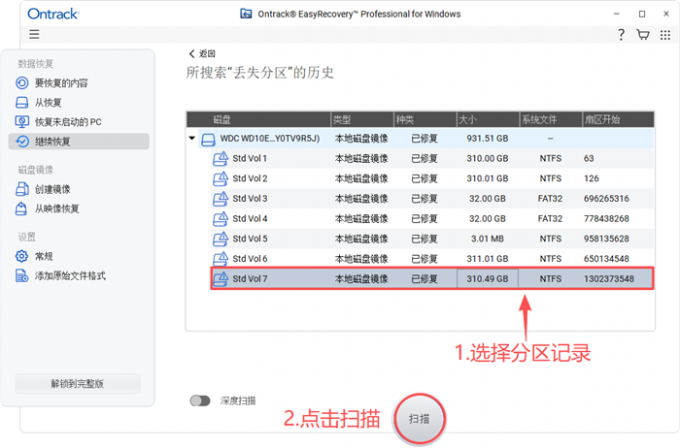Screen dimensions: 680x448
Task: Click the 311.01 GB size cell
Action: tap(487, 259)
